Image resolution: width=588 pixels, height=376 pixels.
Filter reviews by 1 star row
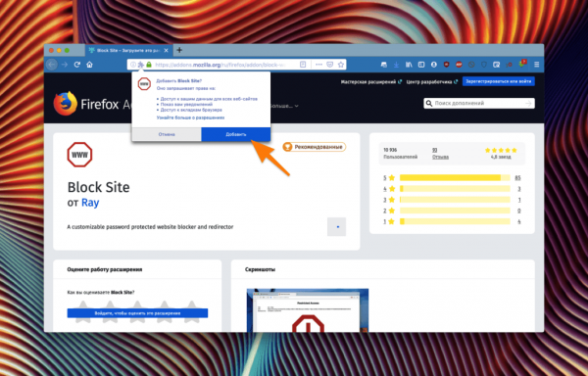coord(452,221)
